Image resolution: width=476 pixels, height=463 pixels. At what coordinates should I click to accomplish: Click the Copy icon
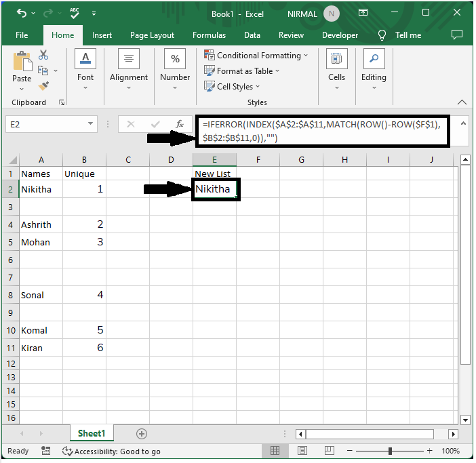tap(43, 71)
